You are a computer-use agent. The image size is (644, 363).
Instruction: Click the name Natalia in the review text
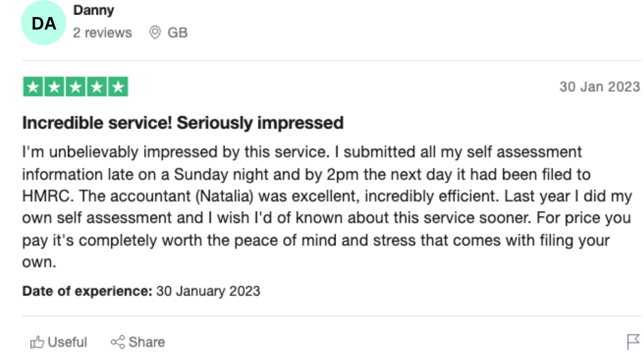[x=229, y=196]
